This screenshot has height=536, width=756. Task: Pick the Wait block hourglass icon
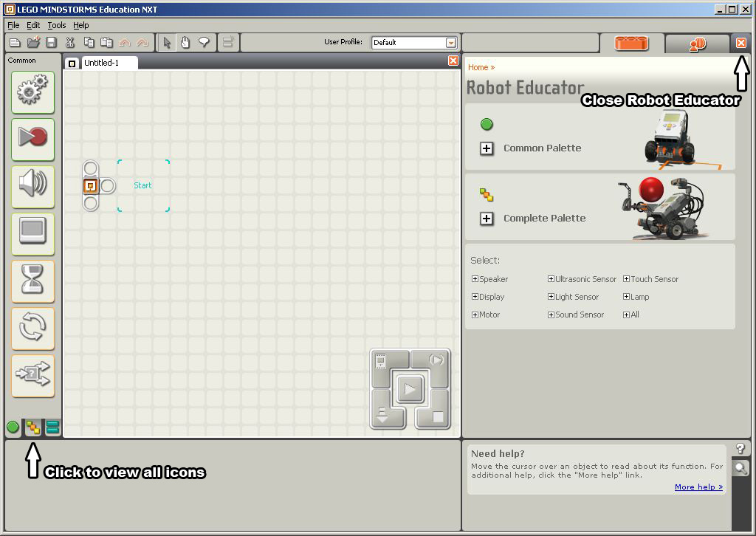click(32, 281)
